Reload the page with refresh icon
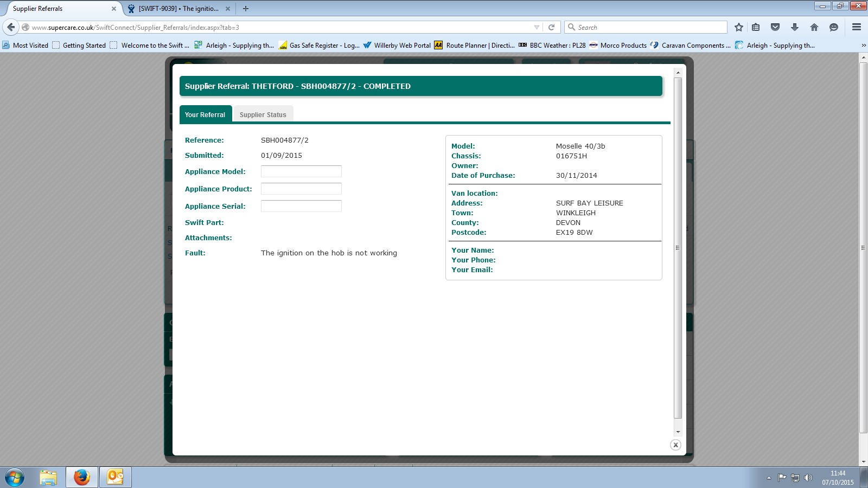 pyautogui.click(x=551, y=27)
